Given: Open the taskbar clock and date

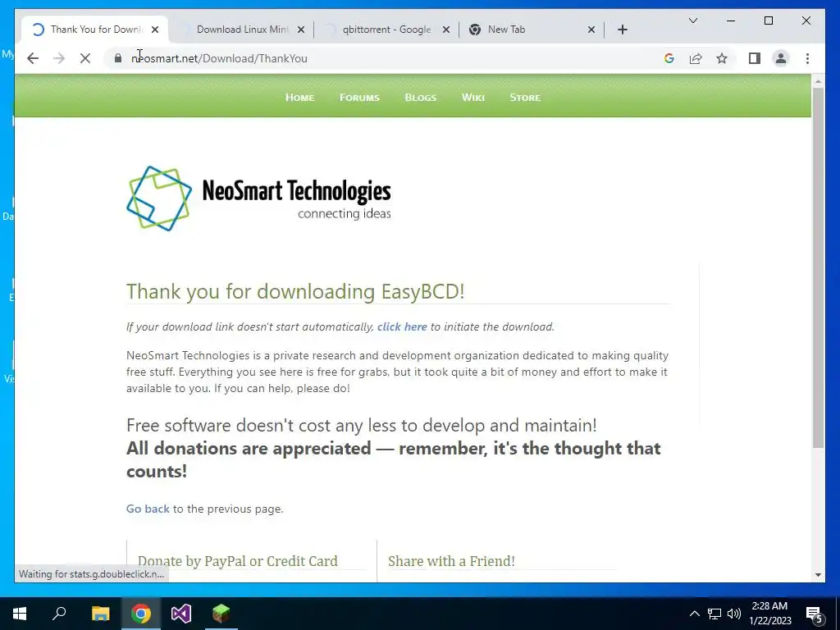Looking at the screenshot, I should [x=769, y=614].
